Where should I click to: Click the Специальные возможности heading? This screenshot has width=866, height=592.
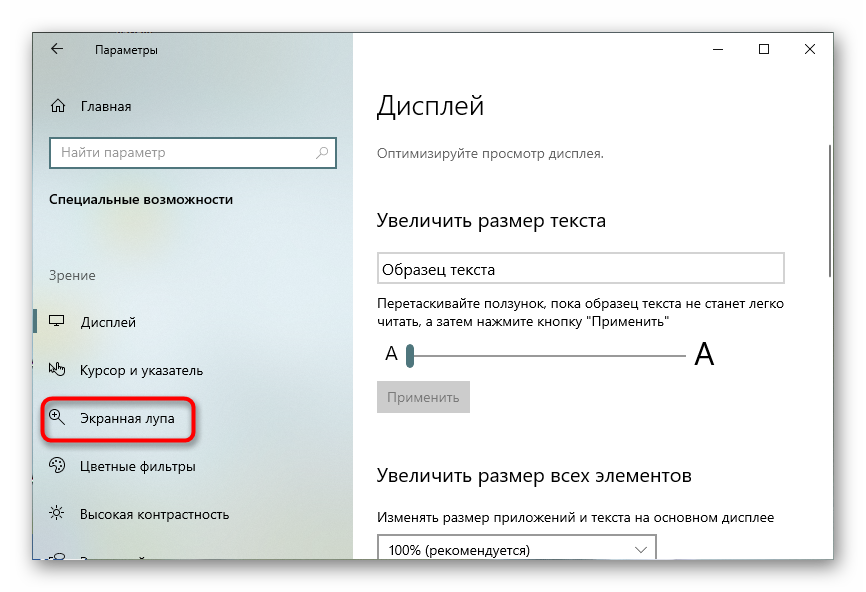point(141,199)
